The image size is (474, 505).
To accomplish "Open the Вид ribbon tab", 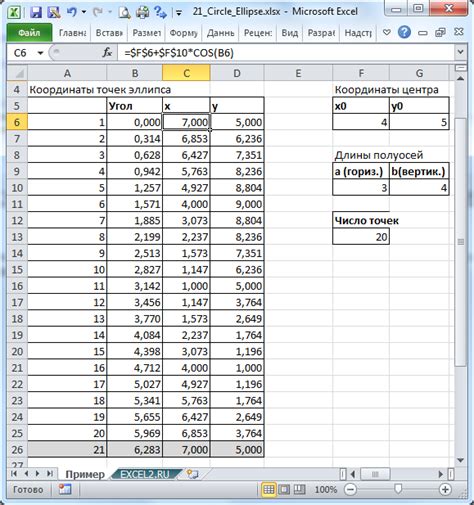I will click(290, 33).
